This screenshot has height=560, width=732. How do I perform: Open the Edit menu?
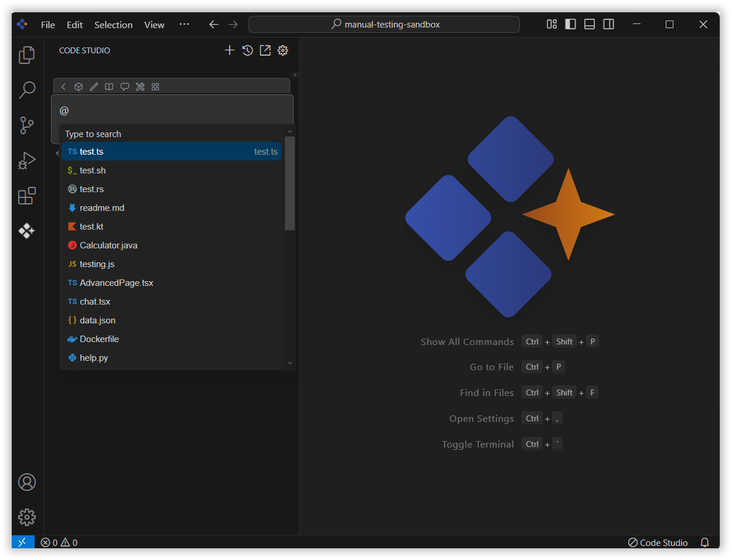(x=74, y=25)
